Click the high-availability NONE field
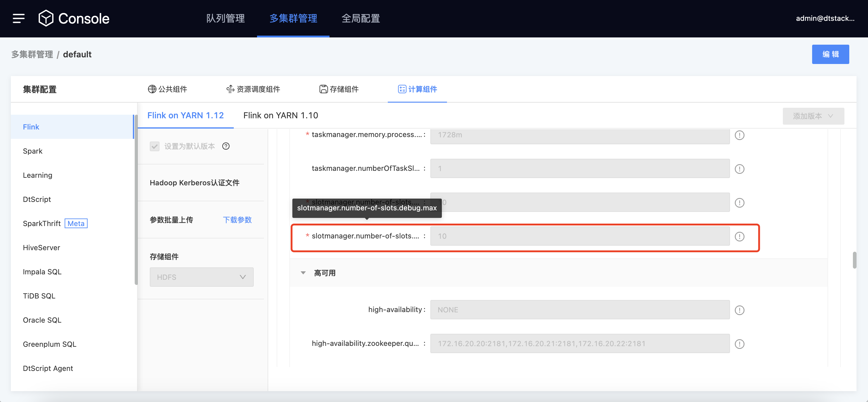This screenshot has height=402, width=868. coord(580,310)
